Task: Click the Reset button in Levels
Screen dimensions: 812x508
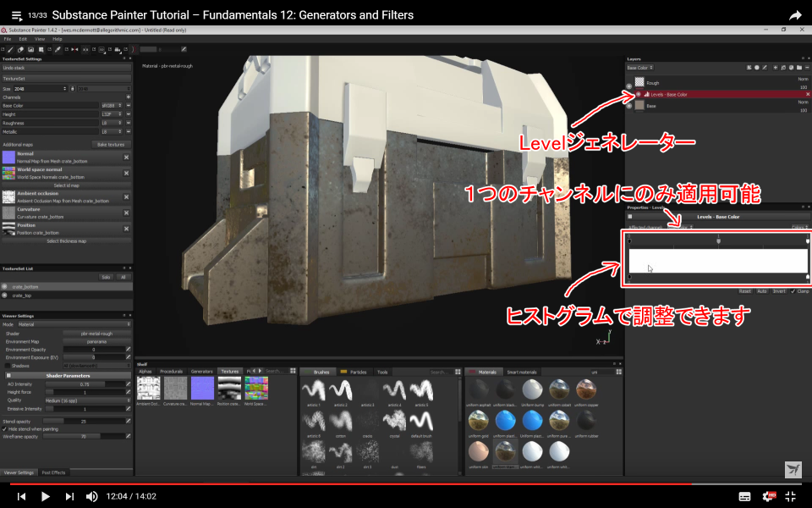Action: tap(744, 291)
